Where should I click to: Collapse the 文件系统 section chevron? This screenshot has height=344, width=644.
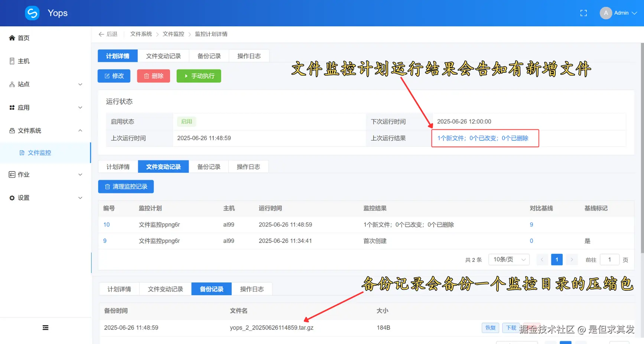[x=80, y=130]
